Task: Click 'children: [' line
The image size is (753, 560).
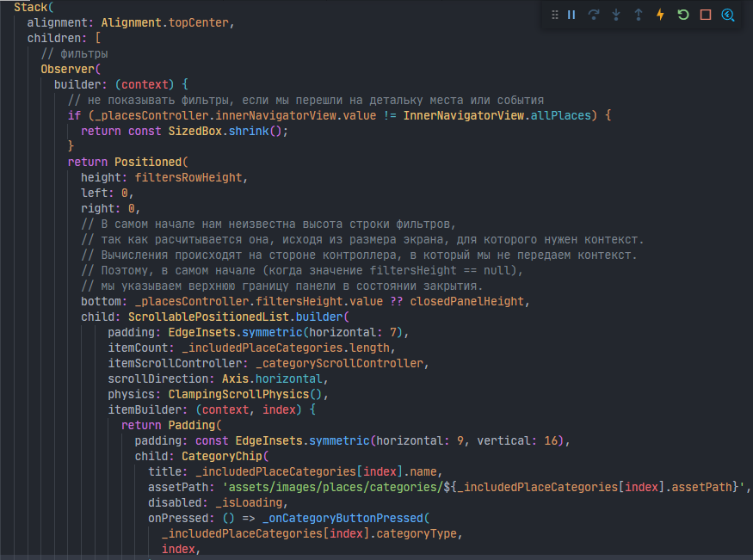Action: (64, 38)
